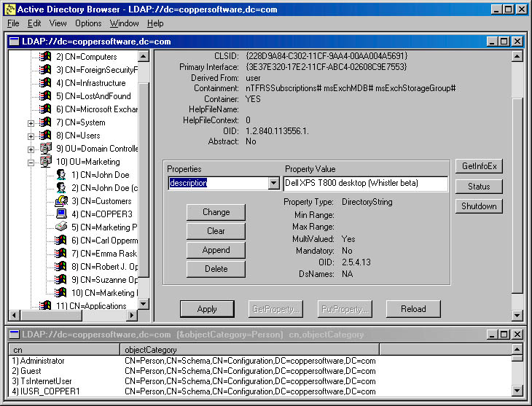This screenshot has width=532, height=406.
Task: Click the CN=Computers container icon
Action: tap(46, 57)
